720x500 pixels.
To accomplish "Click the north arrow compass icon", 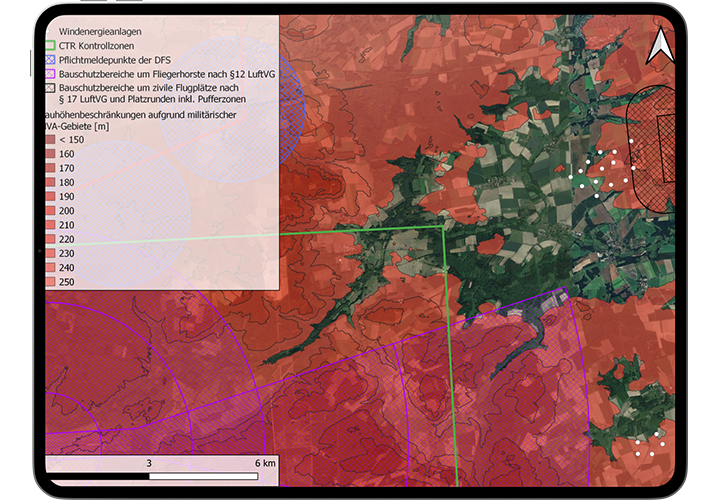I will pyautogui.click(x=659, y=46).
